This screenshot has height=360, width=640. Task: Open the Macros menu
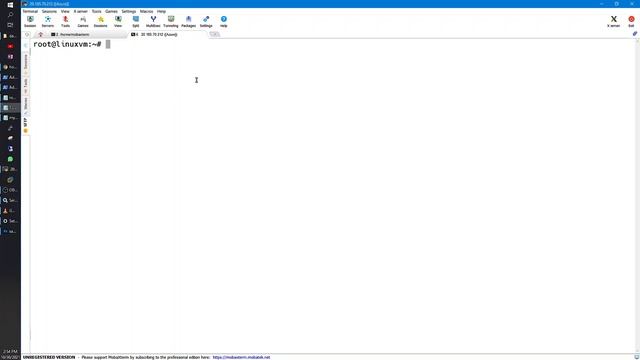pos(146,11)
